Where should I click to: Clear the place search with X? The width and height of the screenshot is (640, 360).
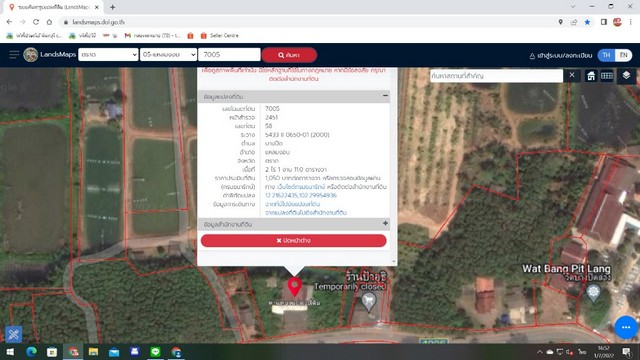pyautogui.click(x=572, y=75)
